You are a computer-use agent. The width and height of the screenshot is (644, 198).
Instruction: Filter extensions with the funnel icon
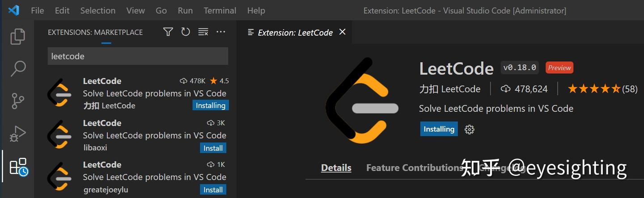pyautogui.click(x=168, y=32)
